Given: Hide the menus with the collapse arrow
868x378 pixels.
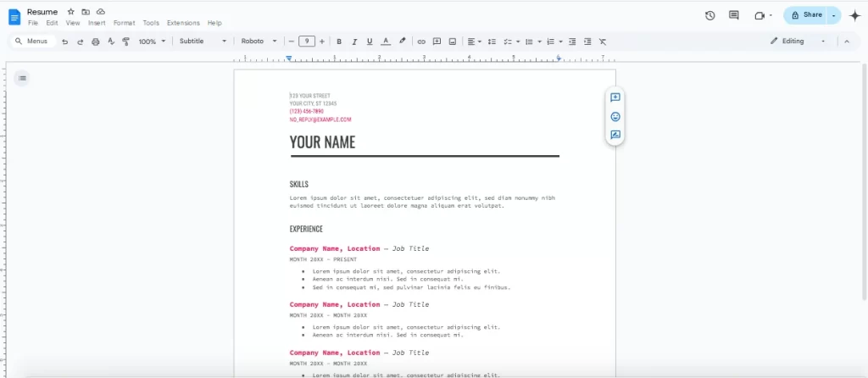Looking at the screenshot, I should tap(847, 42).
